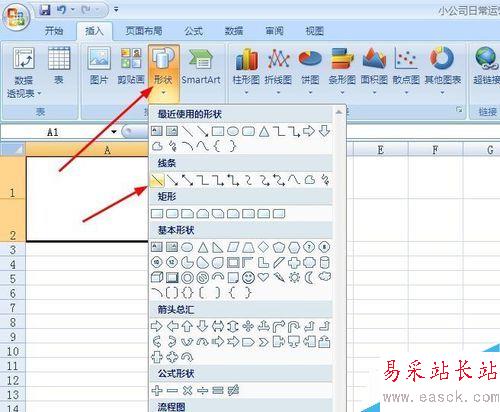Select the sun shape

(x=294, y=277)
